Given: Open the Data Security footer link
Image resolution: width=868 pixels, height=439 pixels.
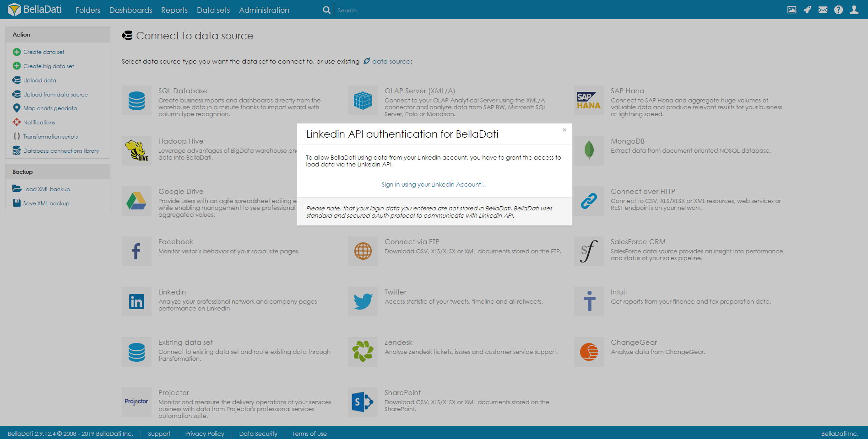Looking at the screenshot, I should [258, 434].
